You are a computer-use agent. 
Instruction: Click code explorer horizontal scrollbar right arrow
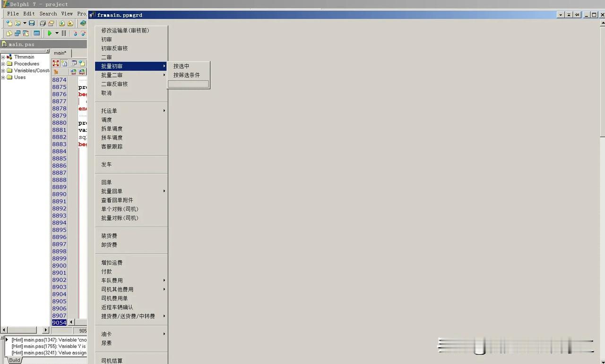tap(46, 330)
